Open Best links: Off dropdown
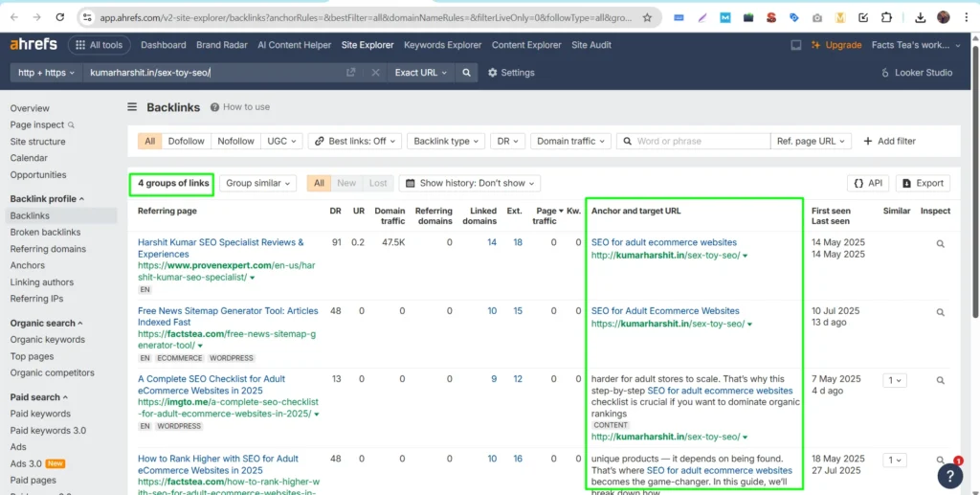The width and height of the screenshot is (980, 495). point(355,142)
